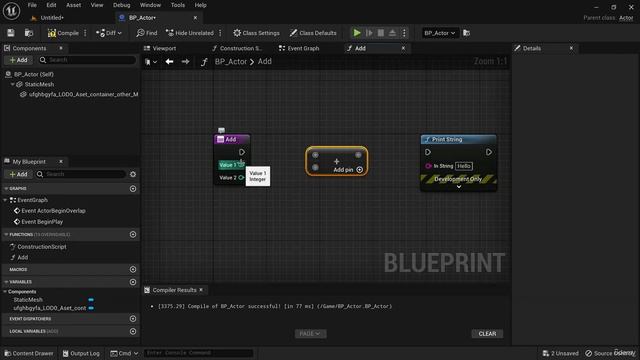640x360 pixels.
Task: Toggle Hide Unrelated nodes
Action: [x=190, y=33]
